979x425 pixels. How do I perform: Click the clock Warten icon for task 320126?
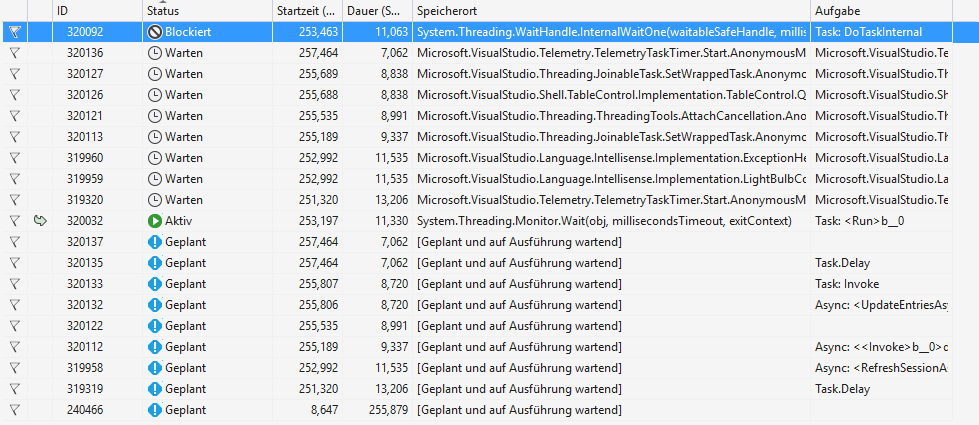tap(154, 95)
